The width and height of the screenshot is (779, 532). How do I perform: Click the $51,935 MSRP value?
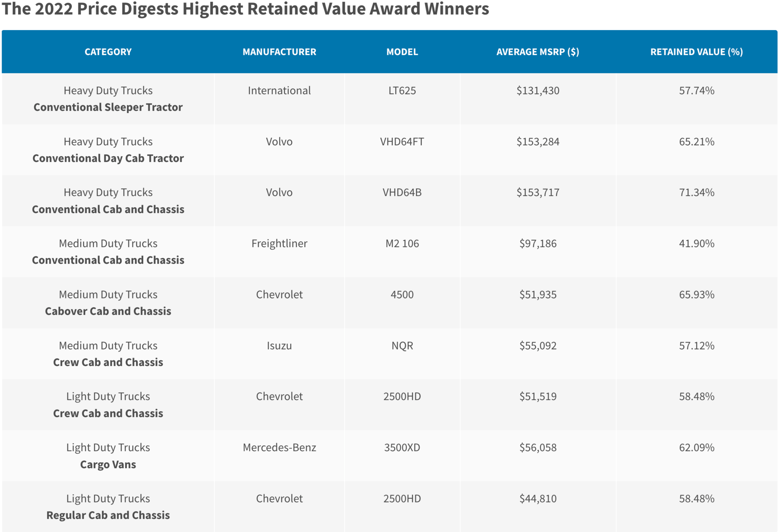[x=538, y=294]
